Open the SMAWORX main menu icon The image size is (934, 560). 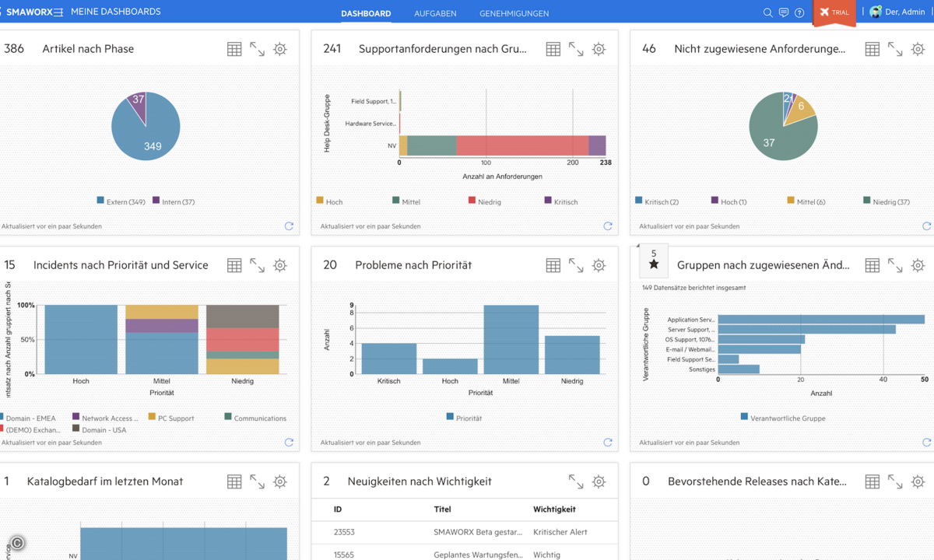point(58,12)
